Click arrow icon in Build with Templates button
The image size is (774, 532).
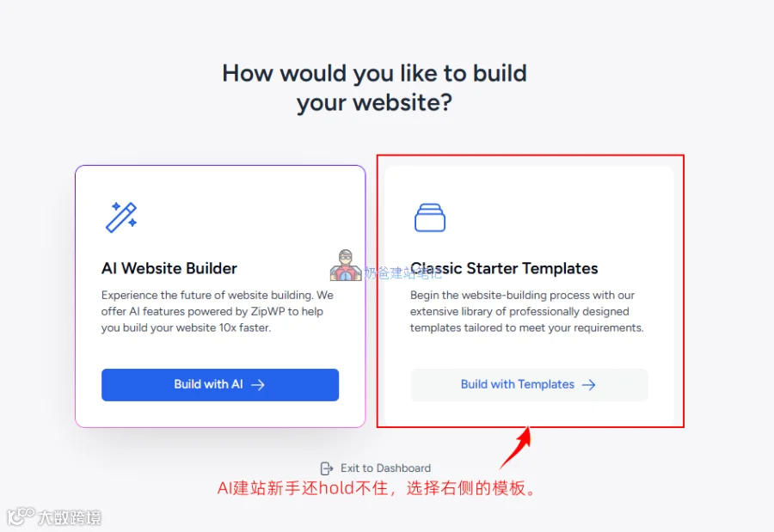[588, 385]
